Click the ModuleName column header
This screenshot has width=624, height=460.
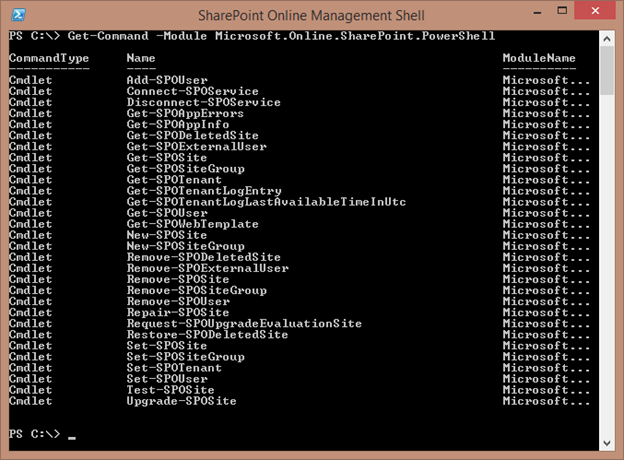click(x=539, y=58)
